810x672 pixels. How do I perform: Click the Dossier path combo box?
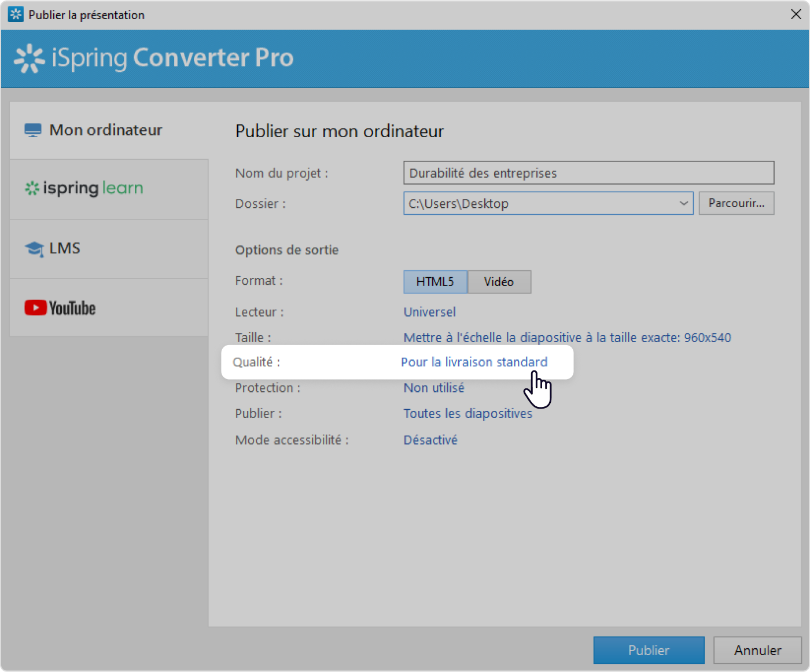pos(548,203)
